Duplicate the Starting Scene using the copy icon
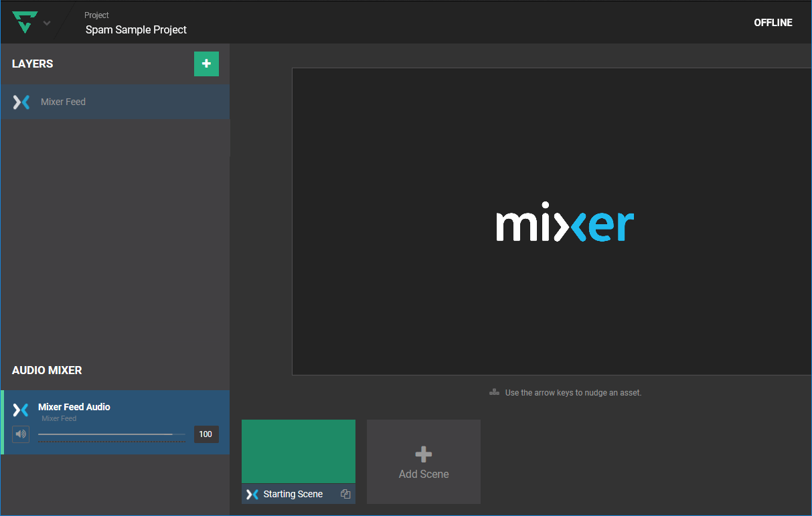 pos(345,493)
